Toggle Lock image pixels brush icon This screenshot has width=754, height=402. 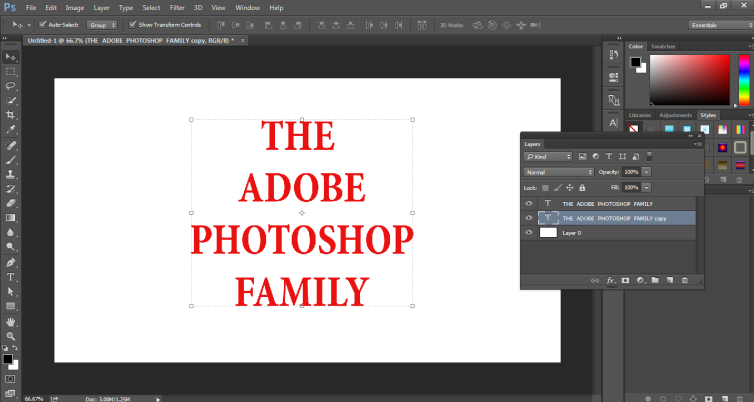click(558, 188)
